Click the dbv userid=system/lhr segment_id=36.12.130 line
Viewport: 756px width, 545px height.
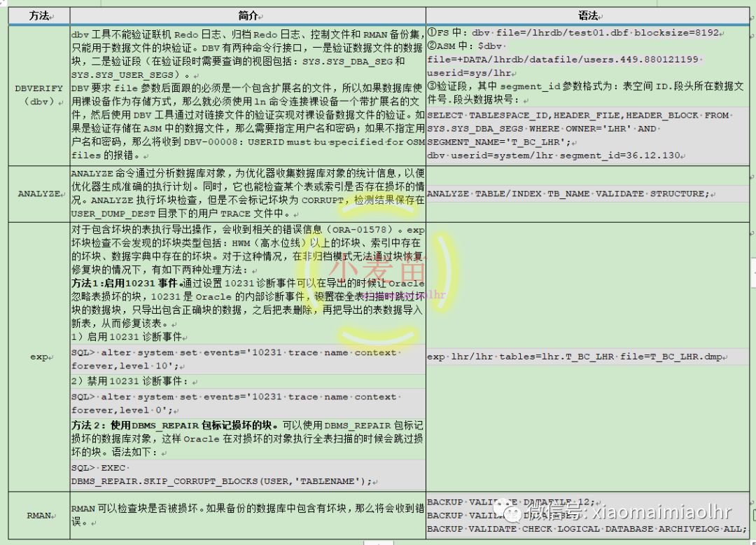554,156
